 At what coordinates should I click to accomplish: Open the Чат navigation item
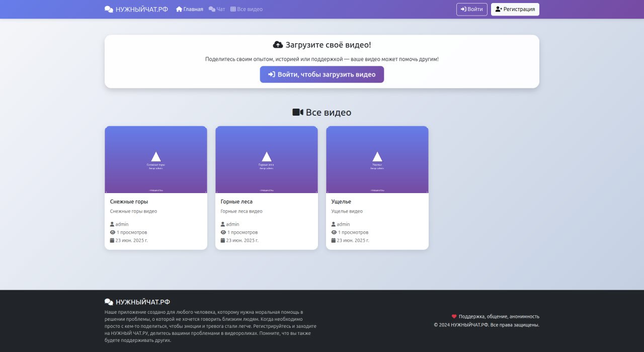(217, 9)
